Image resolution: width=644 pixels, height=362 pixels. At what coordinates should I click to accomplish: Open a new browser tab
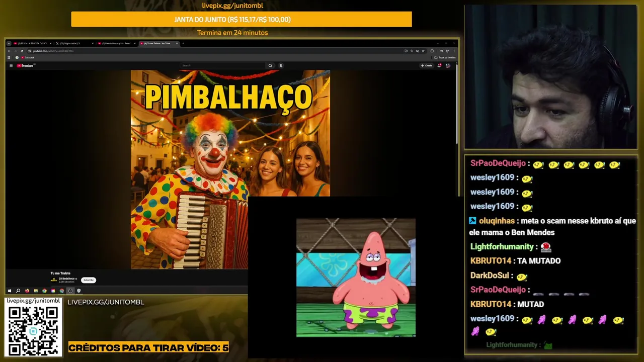pos(183,43)
